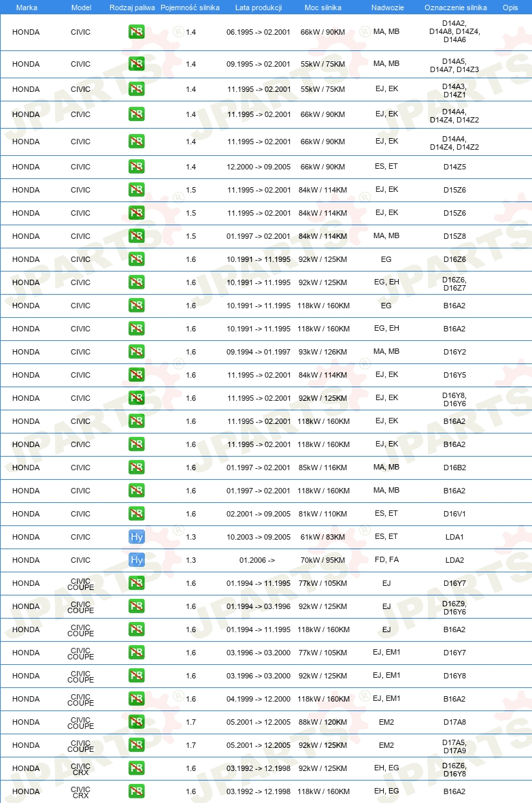Click fuel icon in D16B2 row
The width and height of the screenshot is (532, 803).
tap(136, 468)
